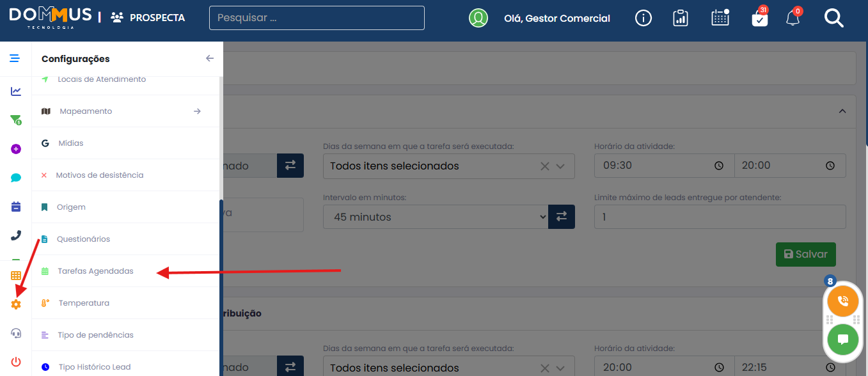Open the calendar icon in the header

pyautogui.click(x=720, y=18)
